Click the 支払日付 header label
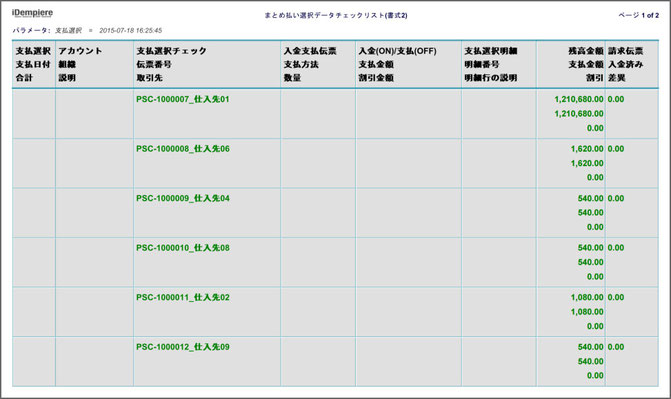This screenshot has width=671, height=399. coord(33,64)
